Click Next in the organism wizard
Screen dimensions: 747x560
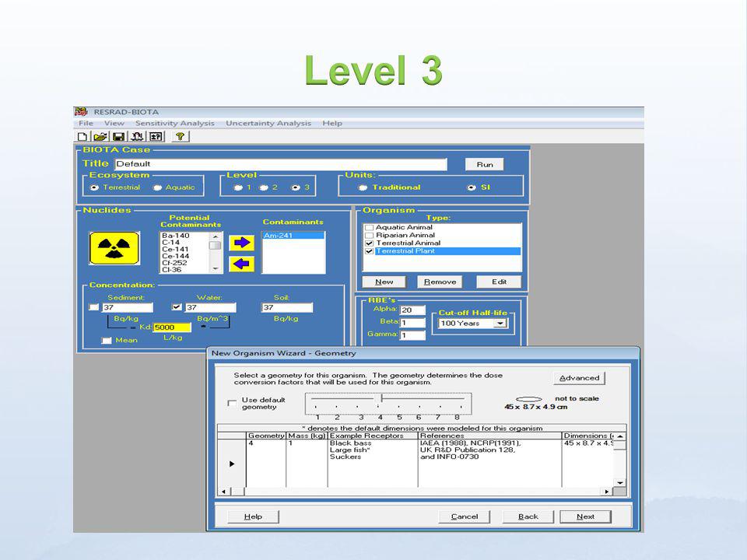point(585,516)
